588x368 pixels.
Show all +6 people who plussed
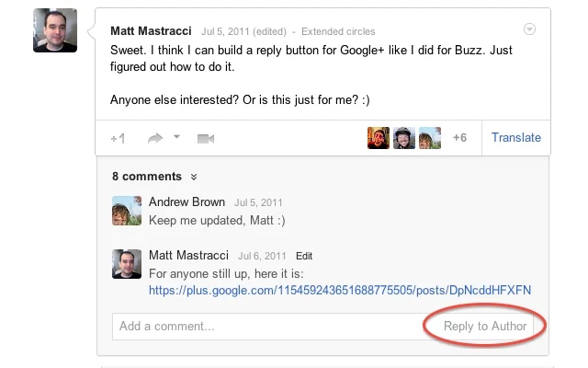pyautogui.click(x=459, y=137)
